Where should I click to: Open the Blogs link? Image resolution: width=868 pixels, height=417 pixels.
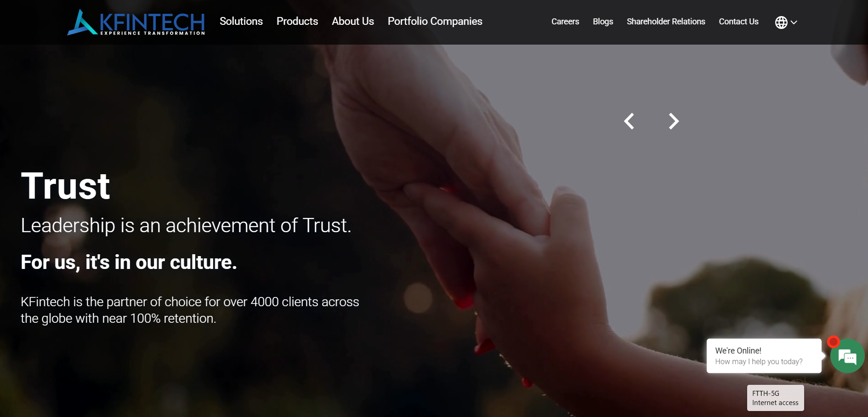[x=603, y=22]
